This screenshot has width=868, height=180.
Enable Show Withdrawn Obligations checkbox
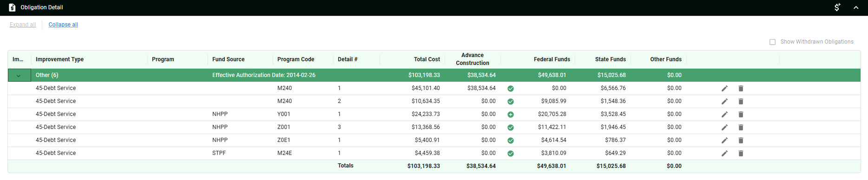coord(773,42)
